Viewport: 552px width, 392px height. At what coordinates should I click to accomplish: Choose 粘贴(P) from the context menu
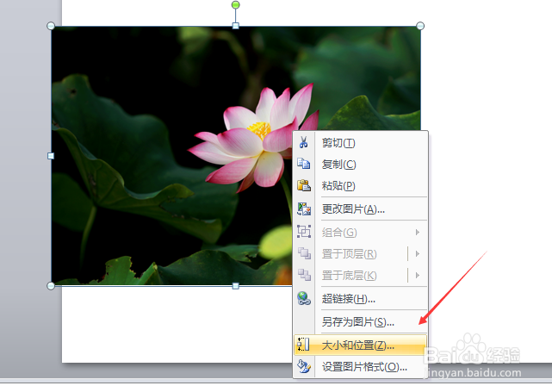(361, 185)
